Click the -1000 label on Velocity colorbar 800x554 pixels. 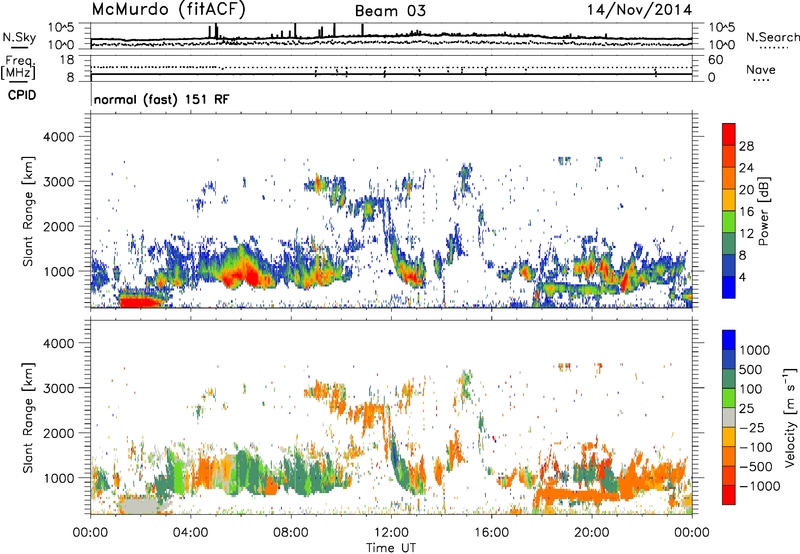tap(760, 486)
